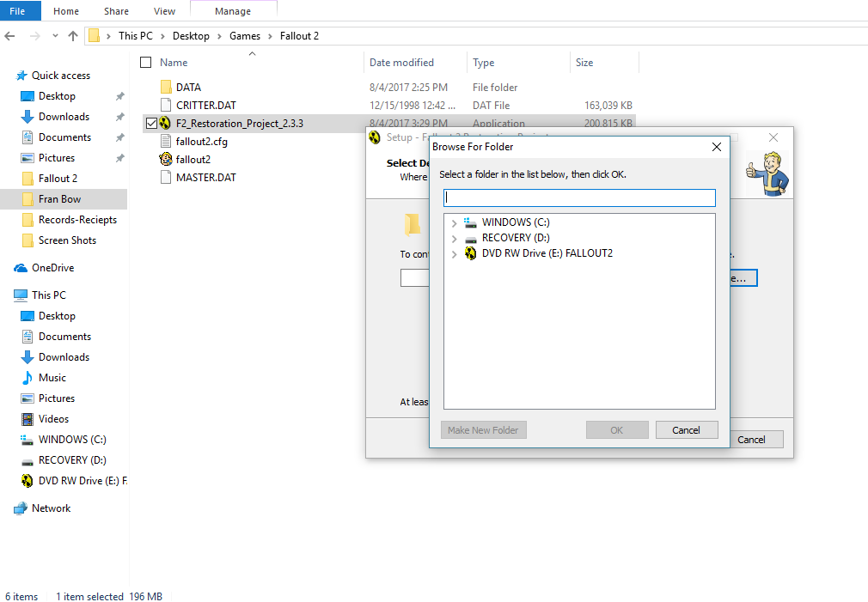
Task: Open Desktop under Quick access
Action: pos(57,96)
